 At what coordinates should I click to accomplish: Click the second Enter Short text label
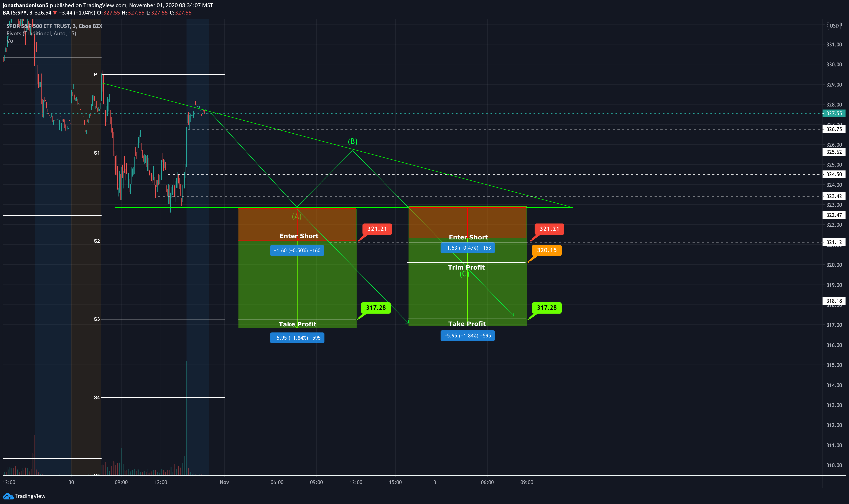[x=468, y=237]
